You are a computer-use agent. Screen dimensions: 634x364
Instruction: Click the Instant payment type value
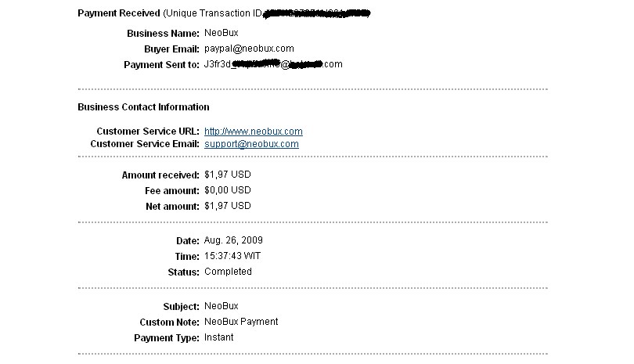(x=218, y=337)
